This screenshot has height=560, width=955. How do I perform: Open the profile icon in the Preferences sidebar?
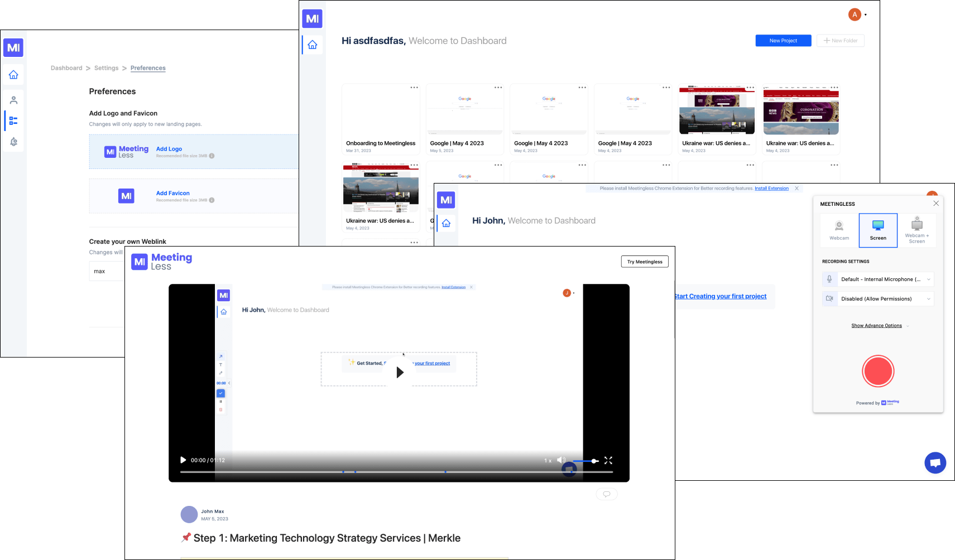13,100
